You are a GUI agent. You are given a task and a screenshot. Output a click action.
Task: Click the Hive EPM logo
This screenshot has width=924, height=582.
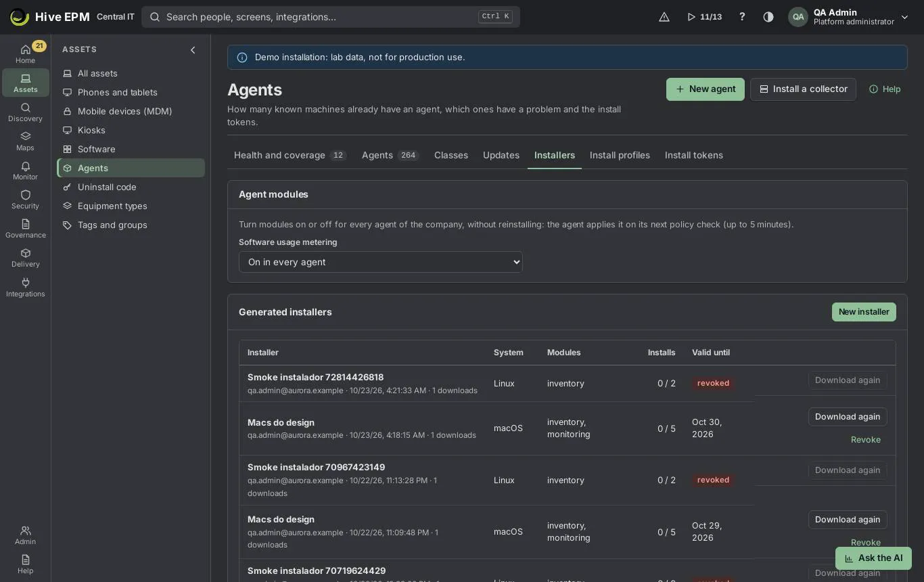pyautogui.click(x=50, y=17)
